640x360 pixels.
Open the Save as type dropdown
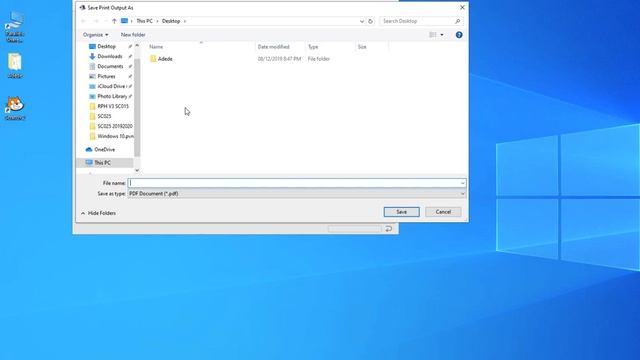pos(297,193)
